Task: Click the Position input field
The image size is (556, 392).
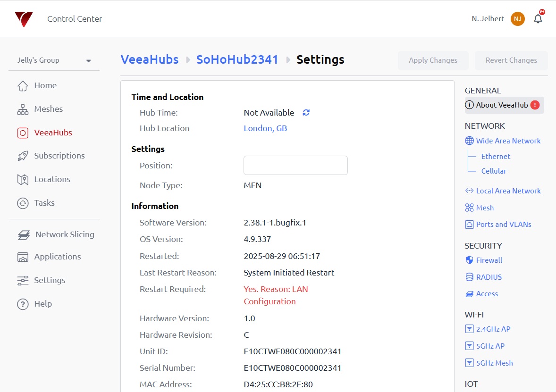Action: (295, 165)
